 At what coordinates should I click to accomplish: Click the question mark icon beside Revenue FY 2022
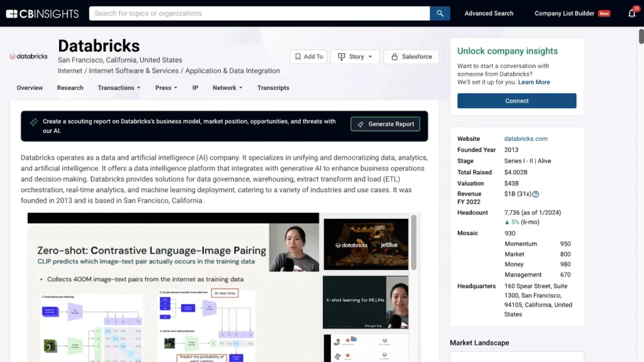[535, 194]
